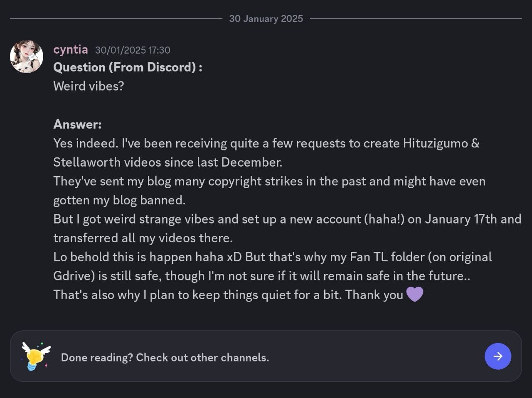Viewport: 532px width, 398px height.
Task: Click the 30 January 2025 date divider
Action: [x=266, y=19]
